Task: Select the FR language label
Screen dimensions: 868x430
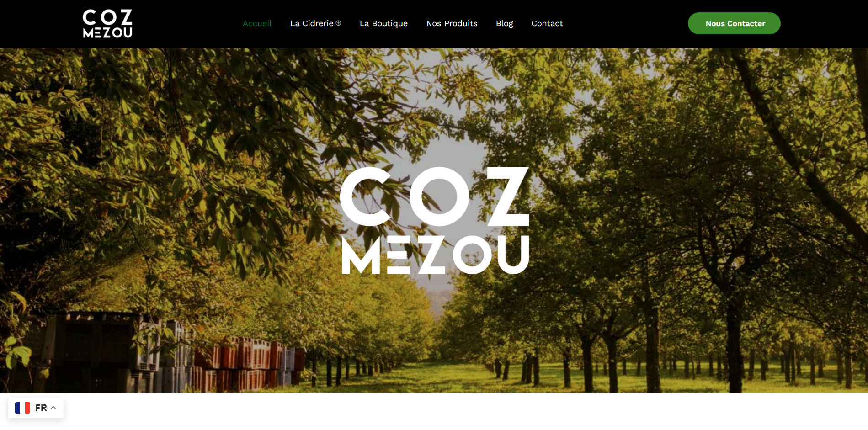Action: tap(41, 408)
